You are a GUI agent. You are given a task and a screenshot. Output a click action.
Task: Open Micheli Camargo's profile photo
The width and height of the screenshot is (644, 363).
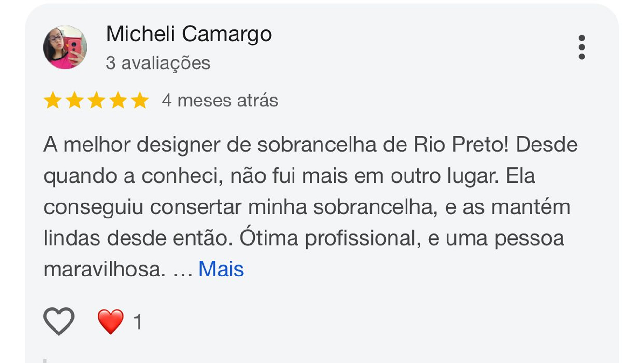65,47
